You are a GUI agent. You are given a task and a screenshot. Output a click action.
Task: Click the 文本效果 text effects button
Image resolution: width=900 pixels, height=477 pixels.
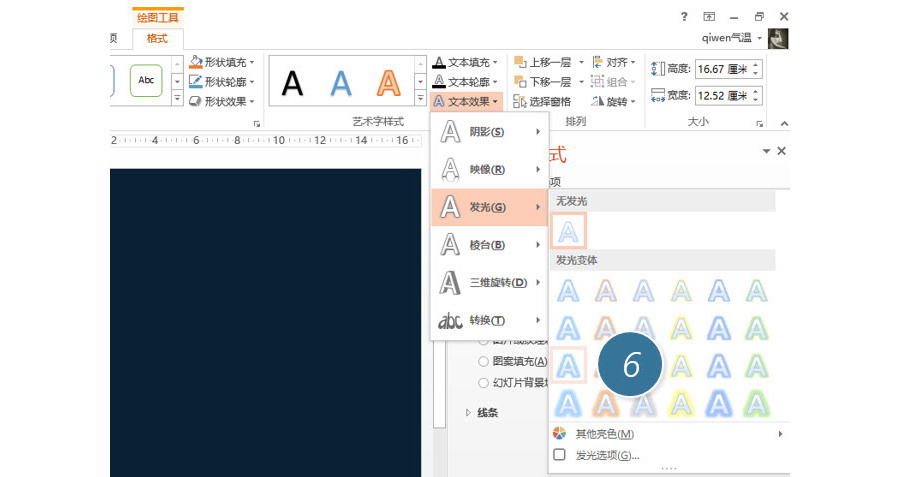pos(465,101)
